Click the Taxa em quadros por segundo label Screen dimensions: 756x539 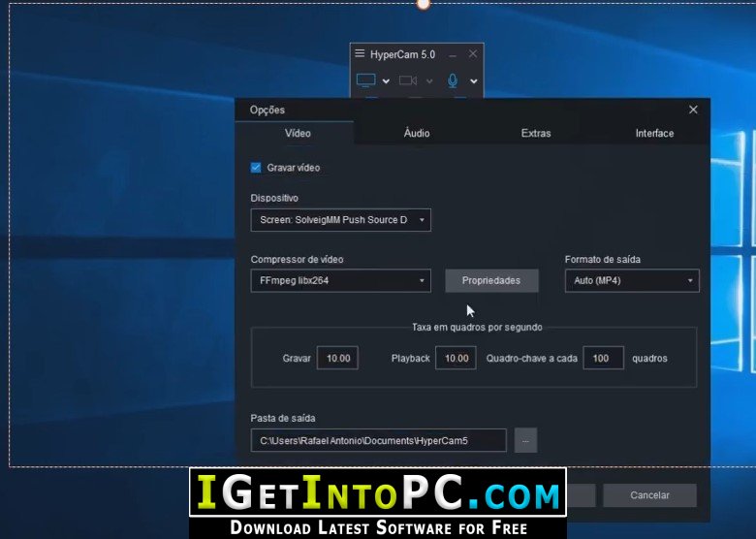click(x=477, y=328)
